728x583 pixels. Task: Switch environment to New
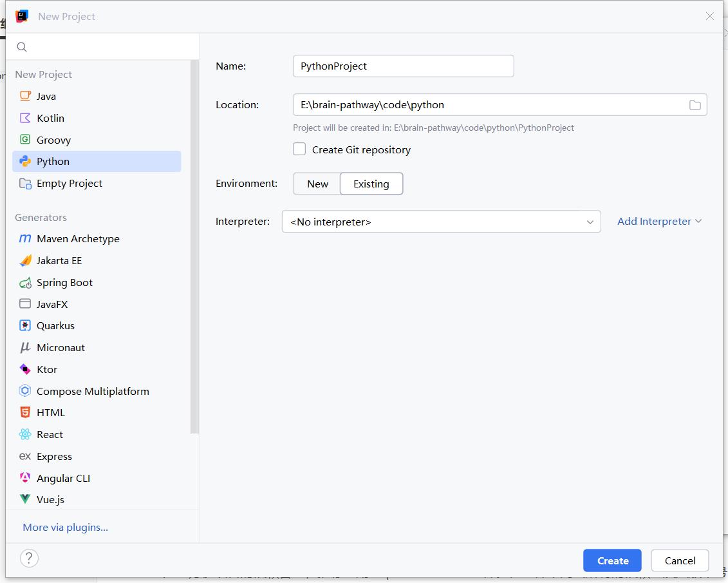[317, 184]
